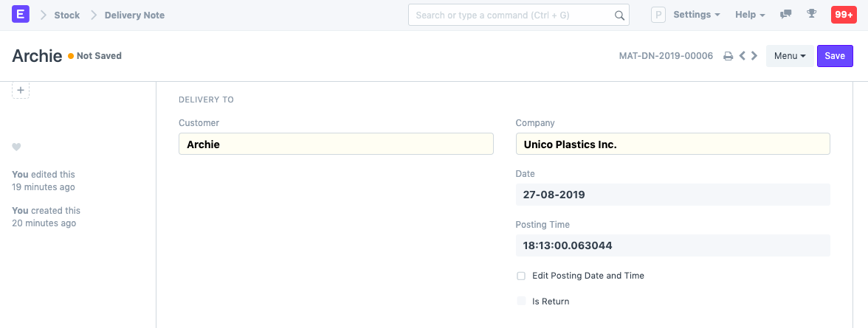Screen dimensions: 868x328
Task: Toggle the Is Return checkbox
Action: 521,301
